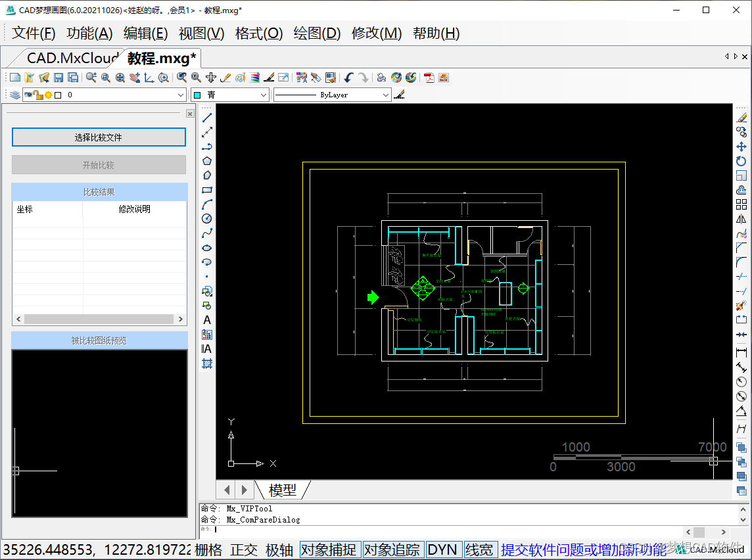
Task: Open the color dropdown showing 青
Action: [229, 95]
